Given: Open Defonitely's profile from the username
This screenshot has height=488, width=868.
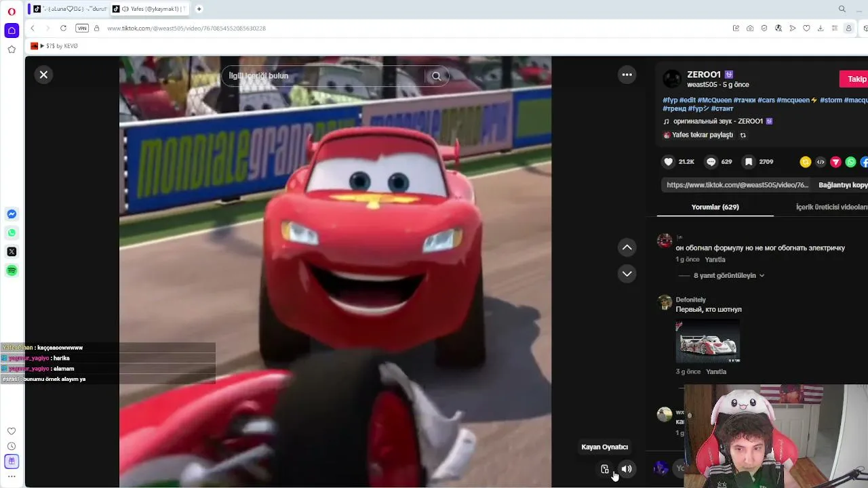Looking at the screenshot, I should tap(690, 300).
